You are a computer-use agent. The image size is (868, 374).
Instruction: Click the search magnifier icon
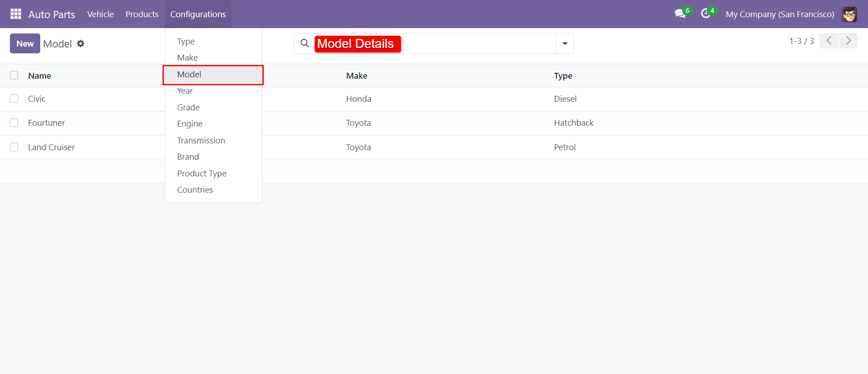(305, 43)
